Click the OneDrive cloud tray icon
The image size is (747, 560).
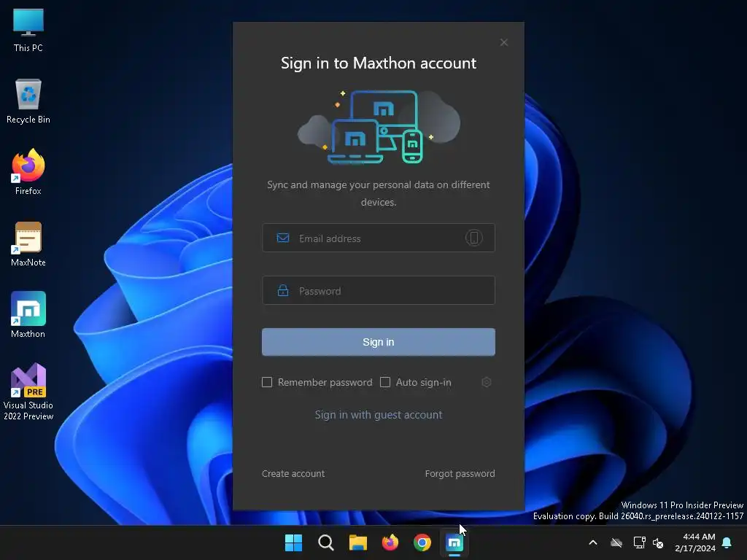pos(616,542)
